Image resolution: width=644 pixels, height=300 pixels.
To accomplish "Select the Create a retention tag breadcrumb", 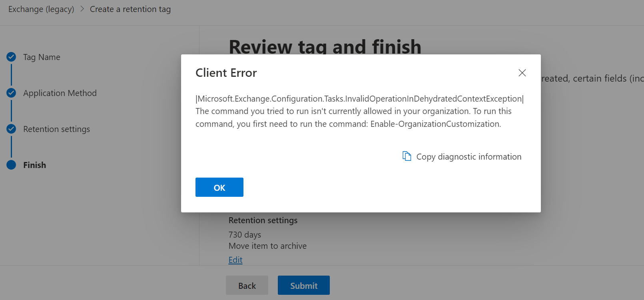I will (x=130, y=9).
